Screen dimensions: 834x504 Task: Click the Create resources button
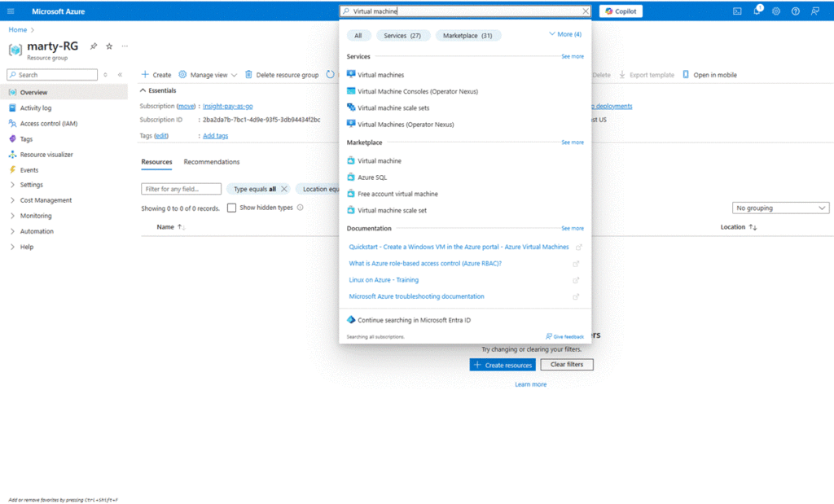coord(502,365)
